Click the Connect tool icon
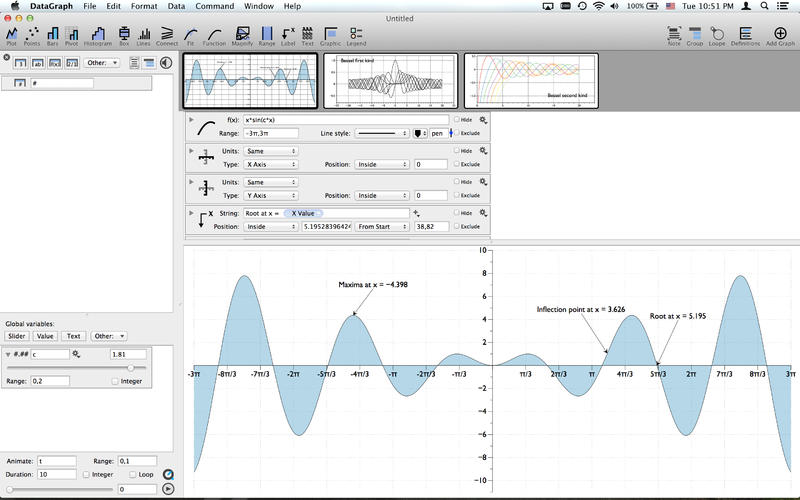 point(166,36)
